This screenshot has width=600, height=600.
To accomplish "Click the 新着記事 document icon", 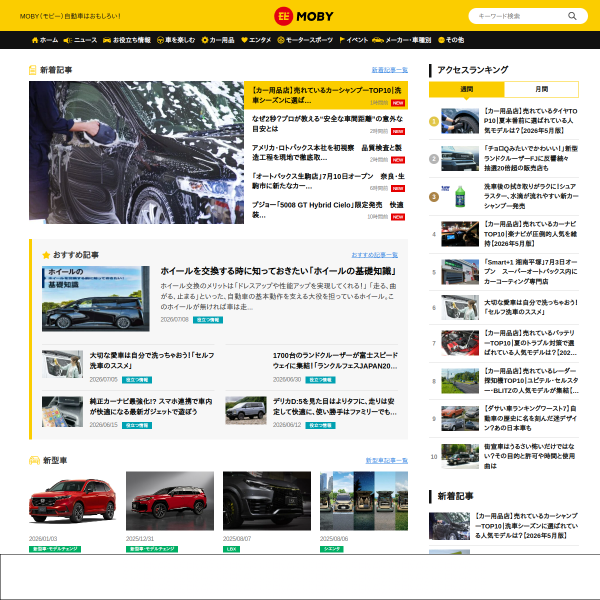I will point(33,70).
